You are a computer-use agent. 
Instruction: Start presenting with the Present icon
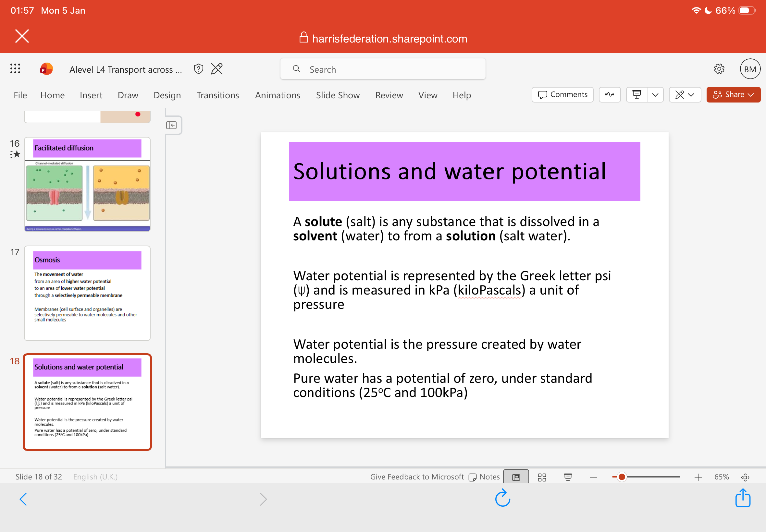coord(636,95)
